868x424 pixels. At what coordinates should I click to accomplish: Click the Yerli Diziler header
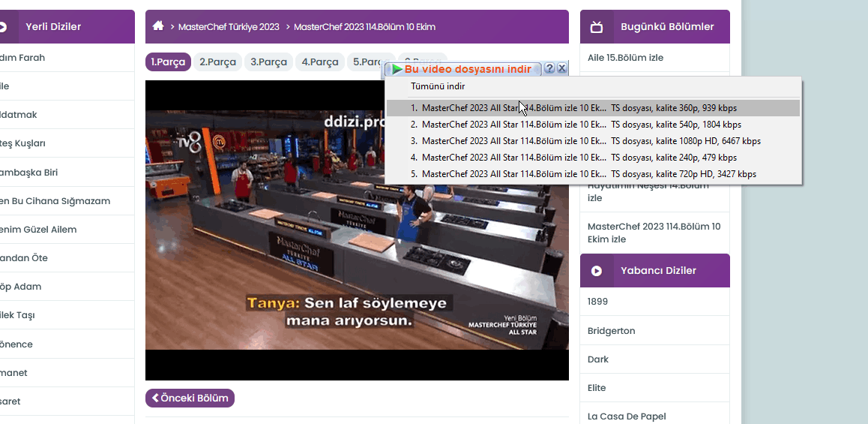(x=67, y=26)
